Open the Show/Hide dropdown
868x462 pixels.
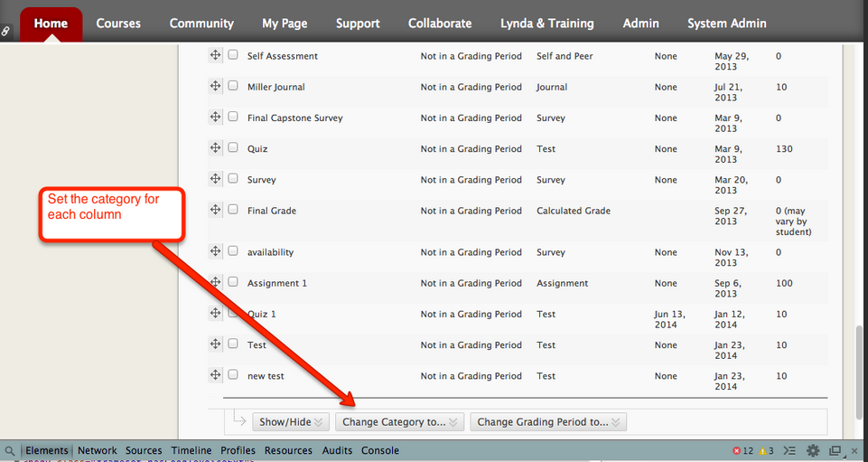click(x=291, y=422)
